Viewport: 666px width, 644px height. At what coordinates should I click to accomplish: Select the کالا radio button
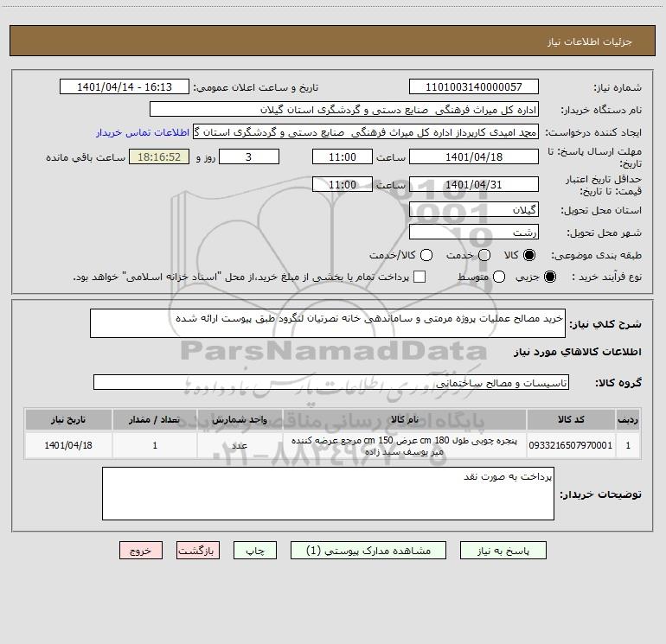point(529,255)
